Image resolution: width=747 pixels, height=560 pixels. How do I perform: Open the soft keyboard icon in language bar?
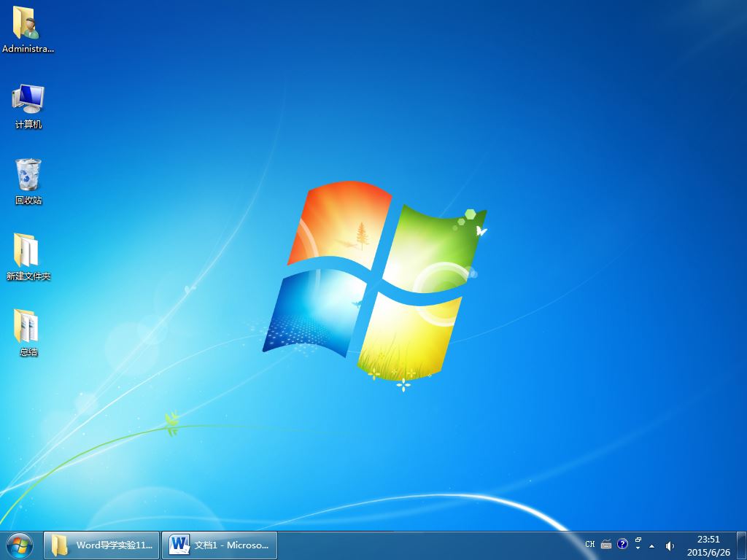(606, 544)
